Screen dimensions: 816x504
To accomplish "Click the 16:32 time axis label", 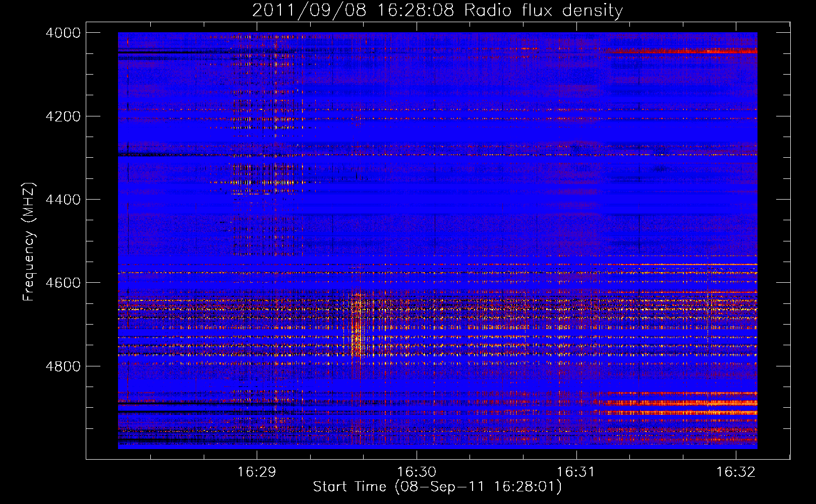I will pos(736,472).
